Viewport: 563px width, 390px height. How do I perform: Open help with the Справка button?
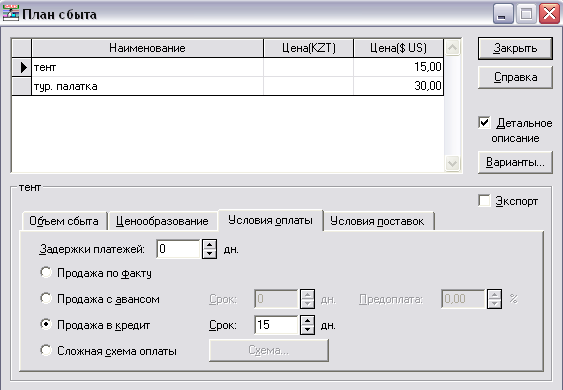(x=515, y=77)
